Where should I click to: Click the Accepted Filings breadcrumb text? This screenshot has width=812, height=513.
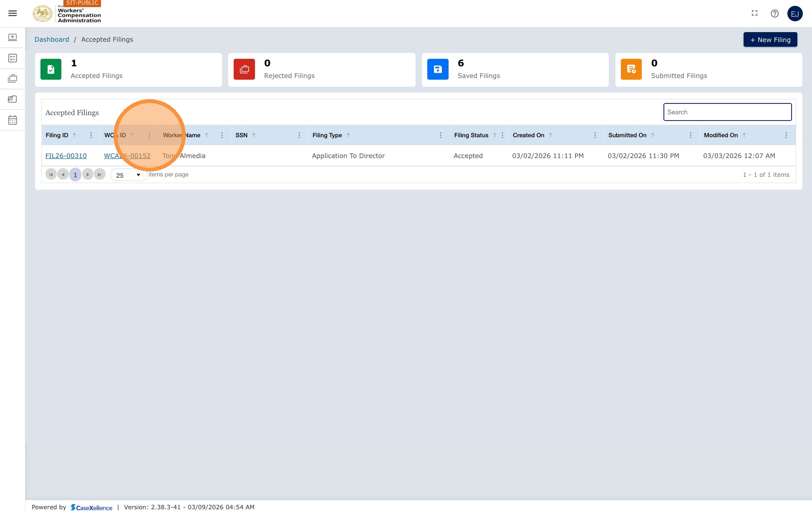coord(107,39)
